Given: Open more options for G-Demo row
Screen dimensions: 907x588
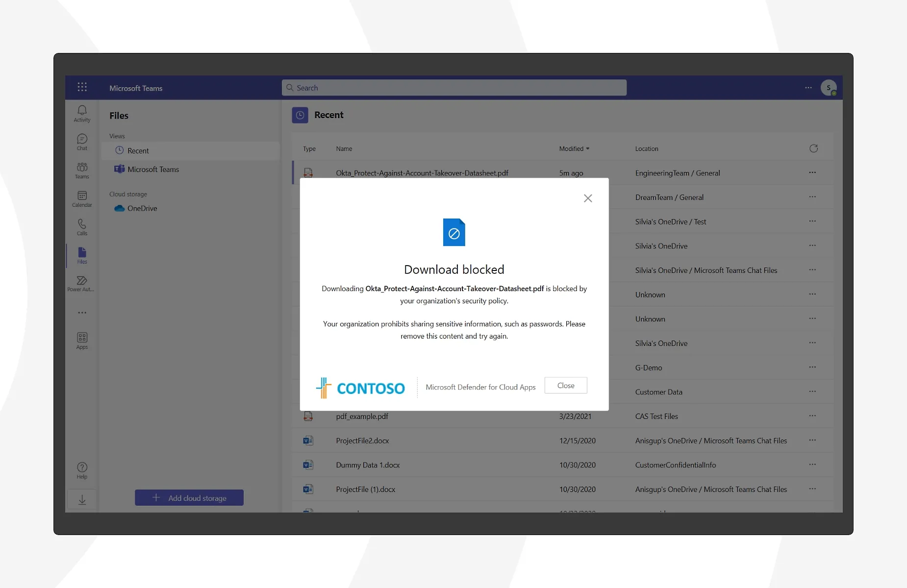Looking at the screenshot, I should pos(812,367).
